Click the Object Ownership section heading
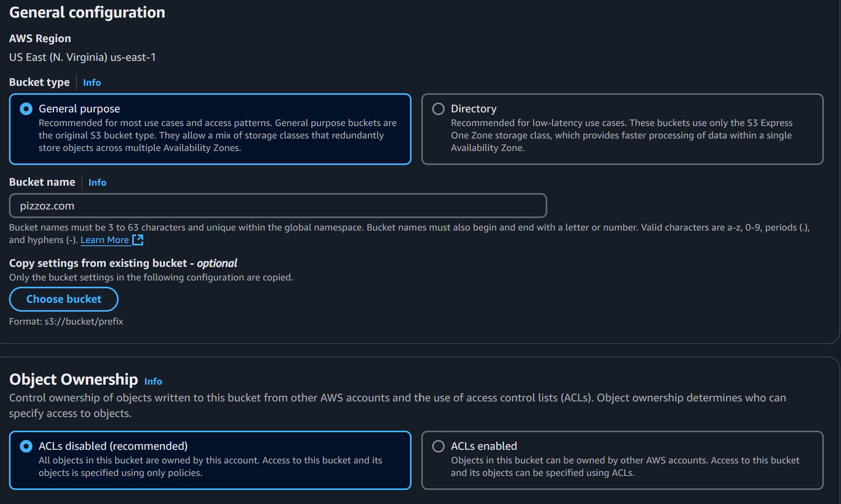841x504 pixels. [x=73, y=380]
